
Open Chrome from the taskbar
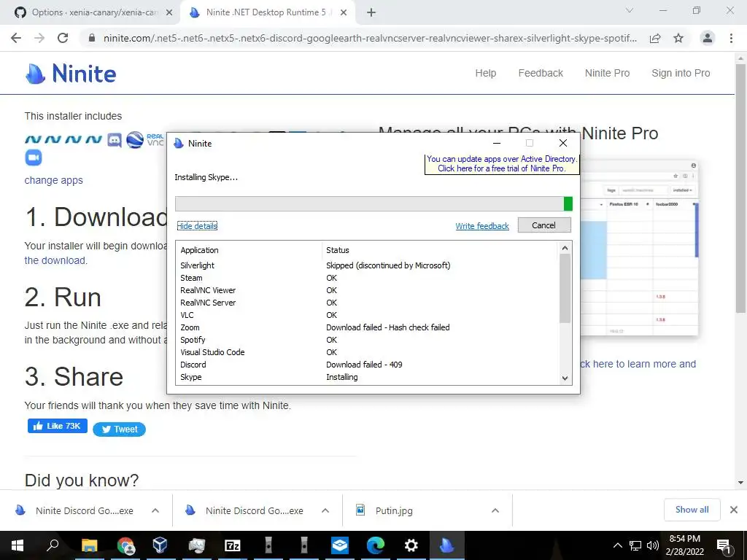[x=125, y=545]
